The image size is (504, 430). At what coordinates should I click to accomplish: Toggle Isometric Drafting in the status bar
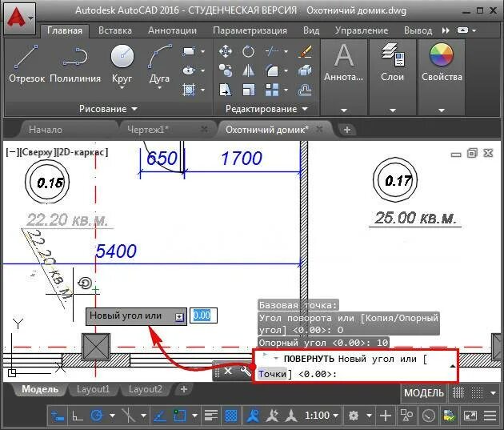click(128, 416)
